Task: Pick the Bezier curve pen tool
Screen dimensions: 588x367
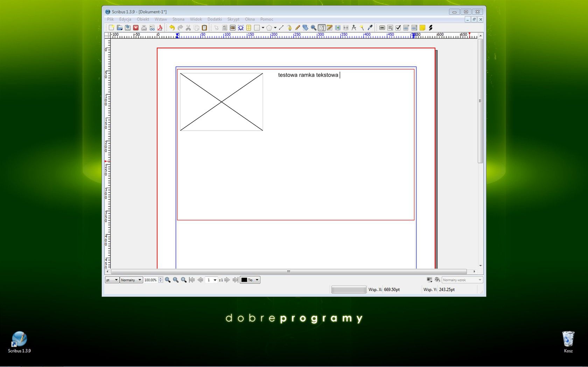Action: (289, 28)
